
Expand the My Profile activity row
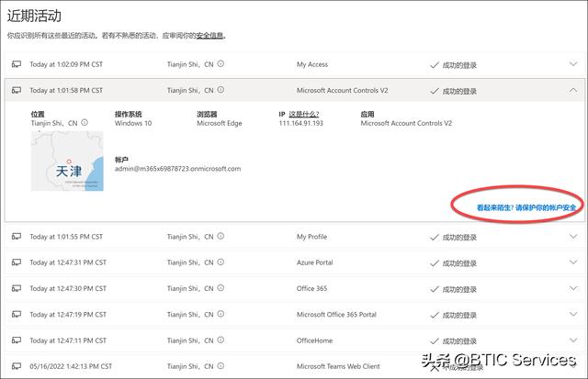point(573,237)
